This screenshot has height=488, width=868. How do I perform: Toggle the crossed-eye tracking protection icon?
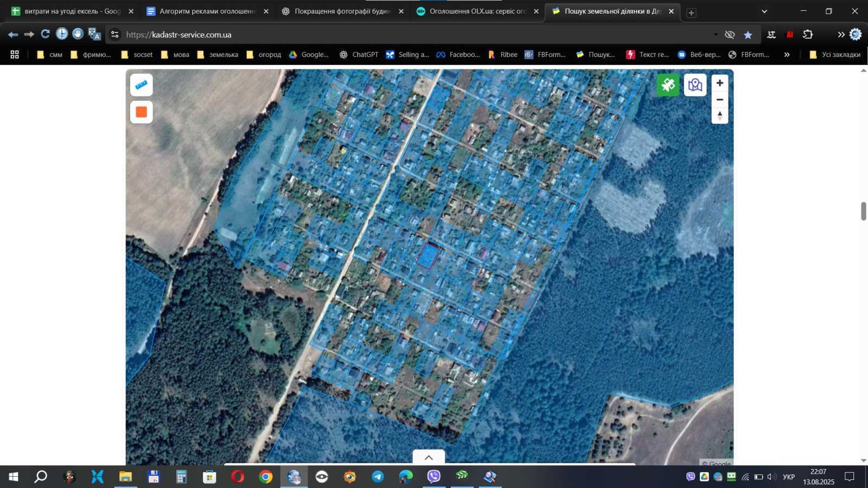tap(730, 35)
